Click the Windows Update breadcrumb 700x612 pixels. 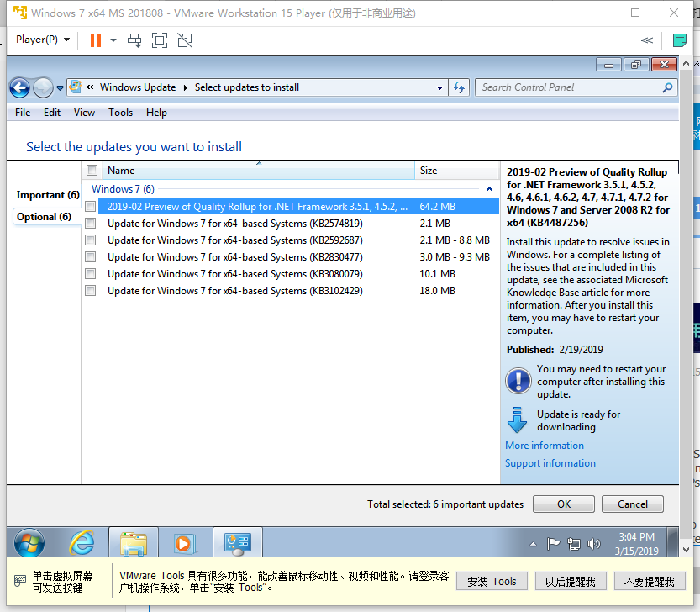pyautogui.click(x=138, y=87)
